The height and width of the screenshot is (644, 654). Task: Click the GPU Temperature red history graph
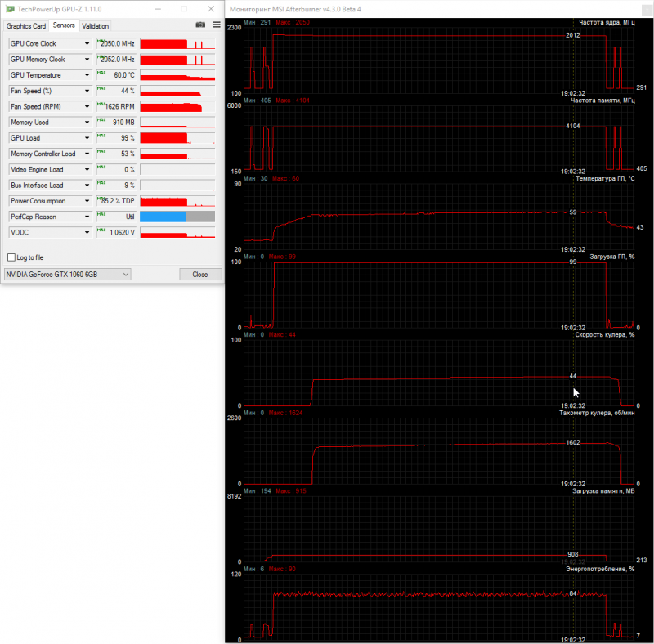(177, 75)
